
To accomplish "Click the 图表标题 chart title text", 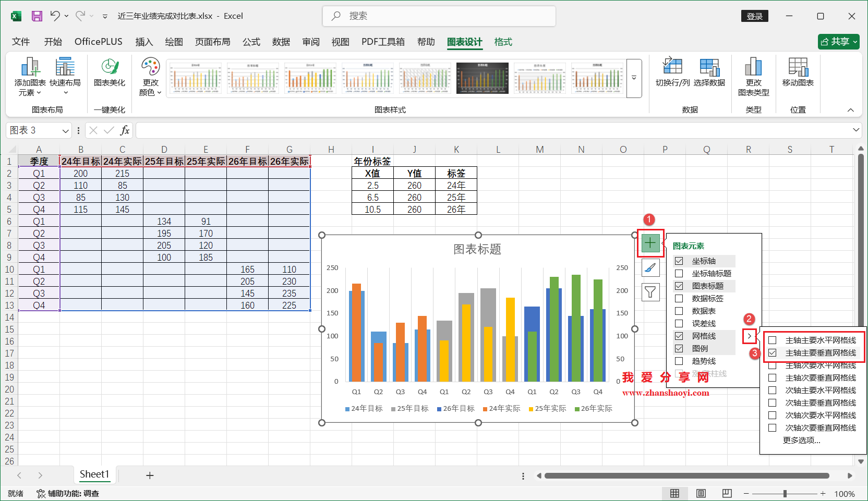I will pos(477,249).
